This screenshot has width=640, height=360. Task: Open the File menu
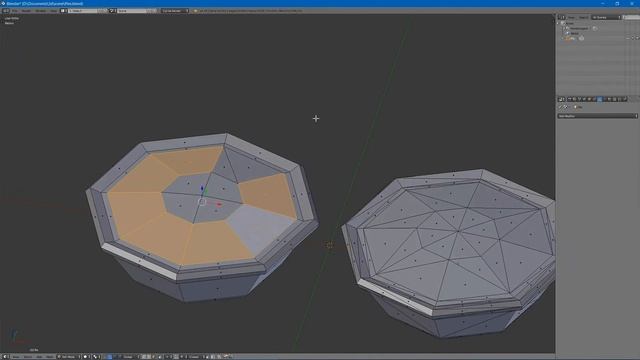[x=14, y=11]
